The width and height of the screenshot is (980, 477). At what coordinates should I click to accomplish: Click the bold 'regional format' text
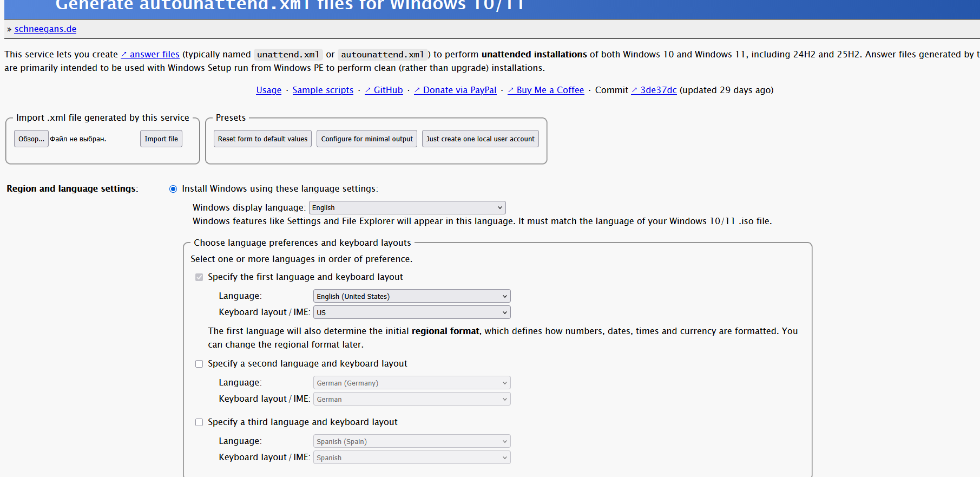tap(445, 331)
